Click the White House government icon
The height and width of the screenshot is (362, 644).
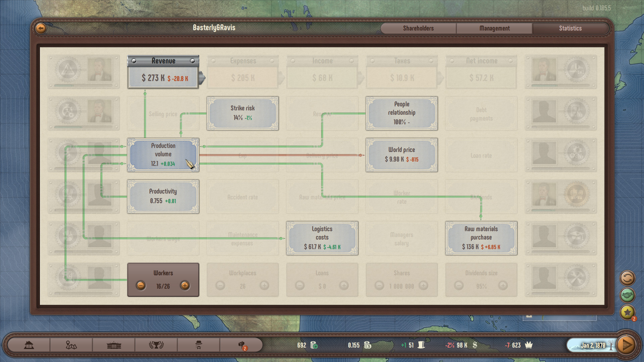pos(113,345)
